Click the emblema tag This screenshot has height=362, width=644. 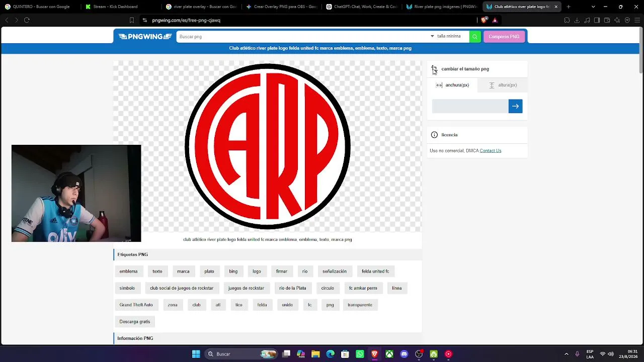(x=128, y=271)
